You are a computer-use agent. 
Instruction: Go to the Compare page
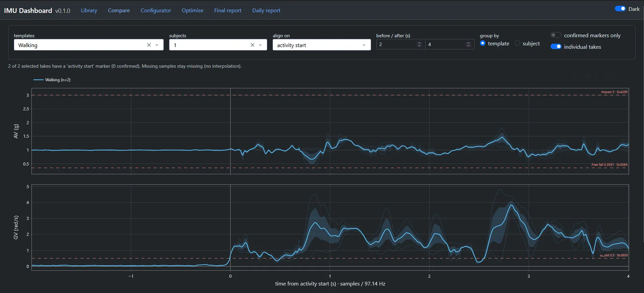pyautogui.click(x=119, y=10)
